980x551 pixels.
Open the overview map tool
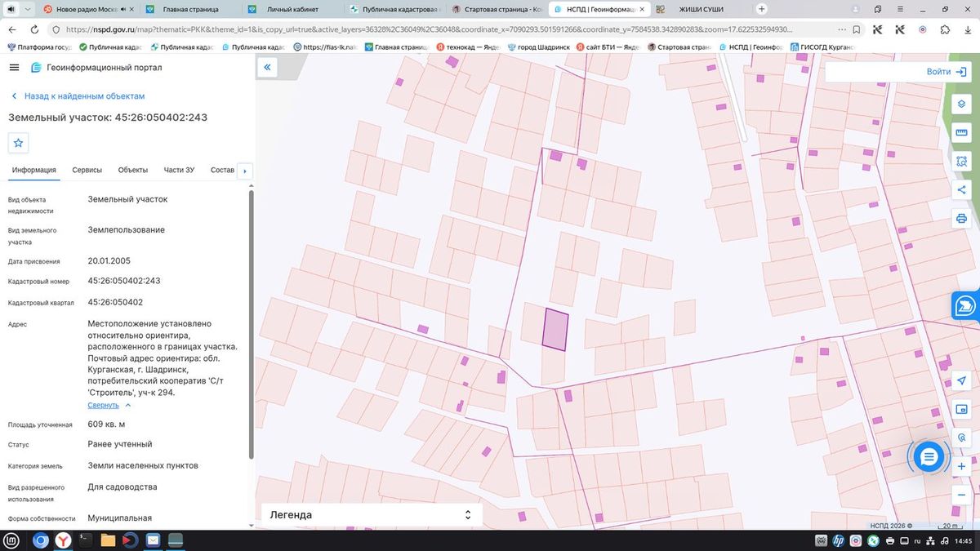[961, 410]
